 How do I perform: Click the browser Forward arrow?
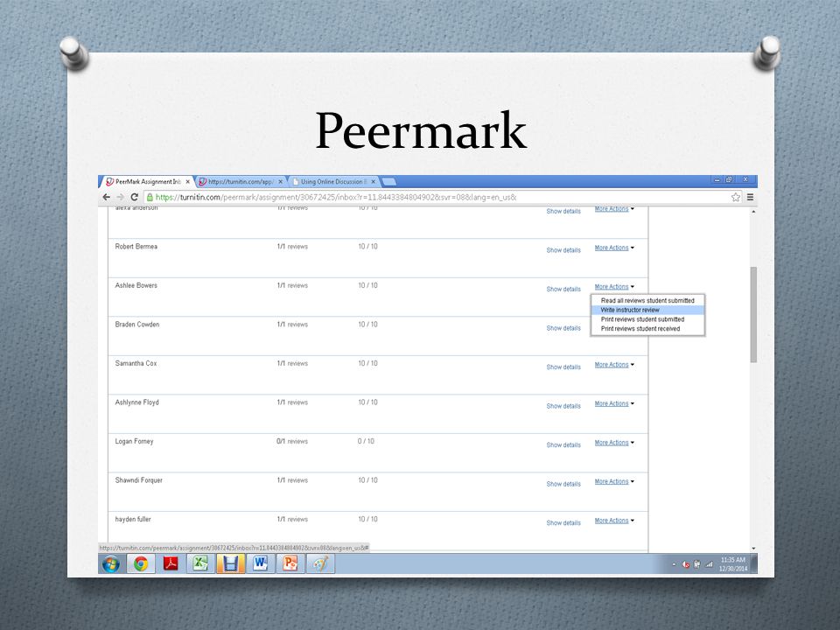click(121, 197)
